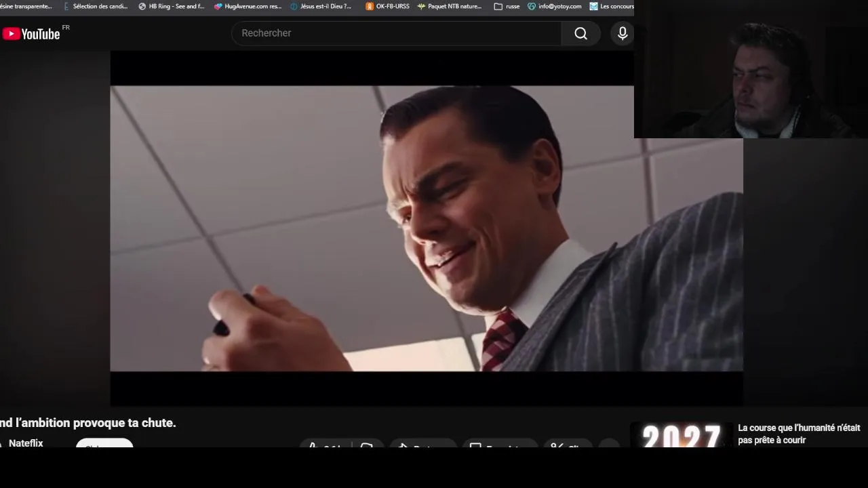Image resolution: width=868 pixels, height=488 pixels.
Task: Click the info@yotoy.com bookmark favicon
Action: click(532, 6)
